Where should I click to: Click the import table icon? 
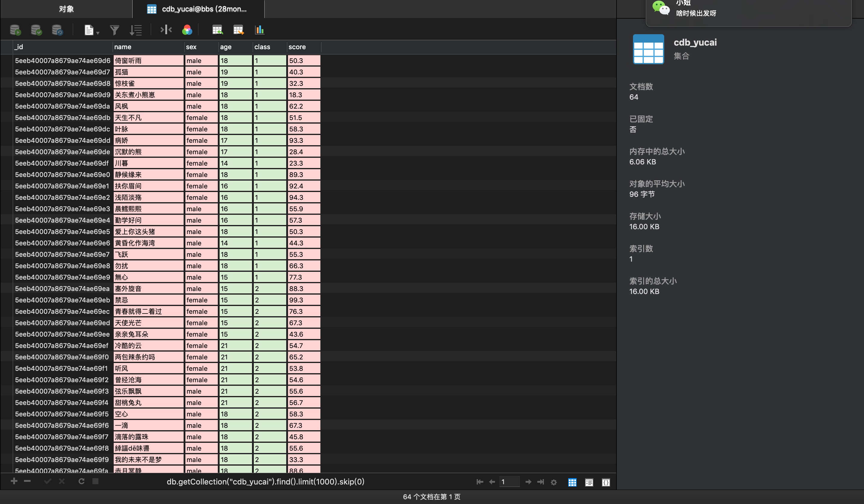click(217, 30)
